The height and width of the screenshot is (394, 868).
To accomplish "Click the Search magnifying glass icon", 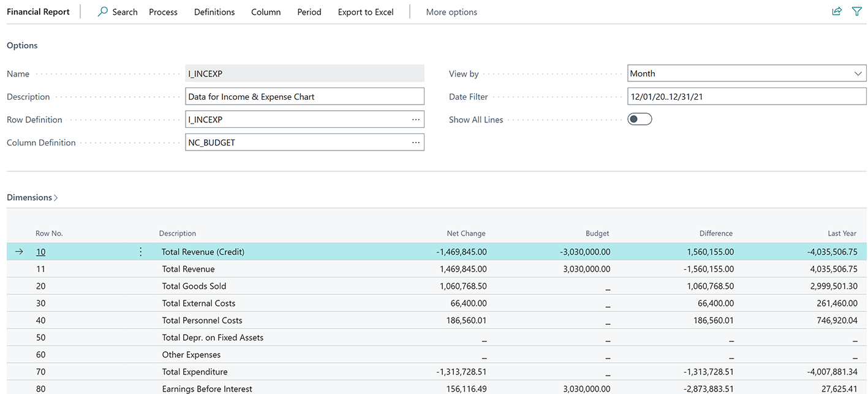I will [102, 12].
